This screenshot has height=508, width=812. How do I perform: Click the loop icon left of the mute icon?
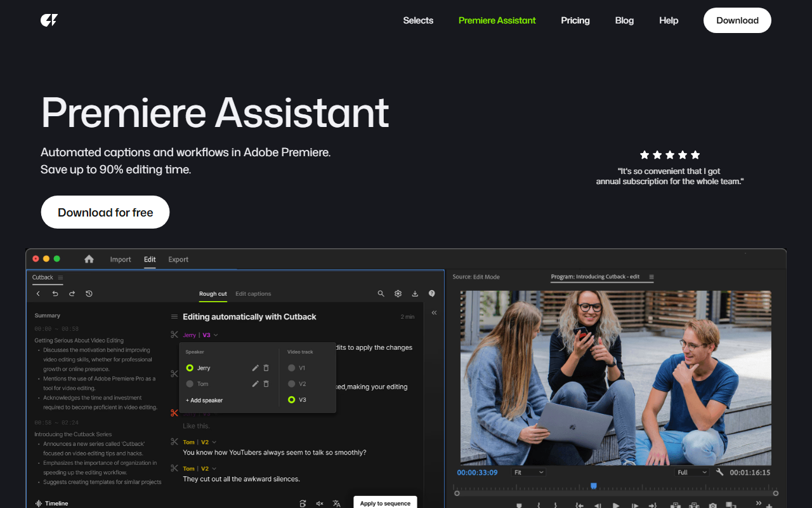303,504
